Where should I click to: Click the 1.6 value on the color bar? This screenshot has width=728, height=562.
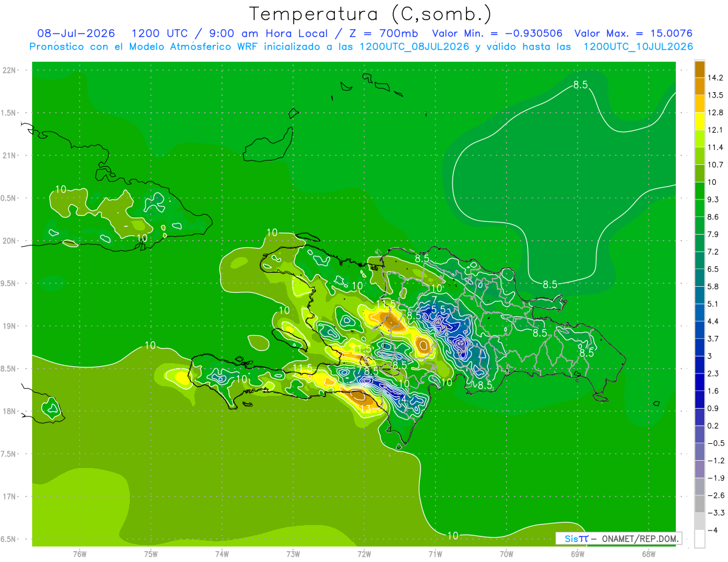coord(713,391)
